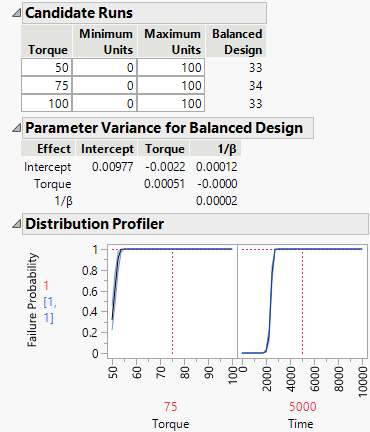Edit Minimum Units for Torque 100
The image size is (370, 432).
(105, 103)
